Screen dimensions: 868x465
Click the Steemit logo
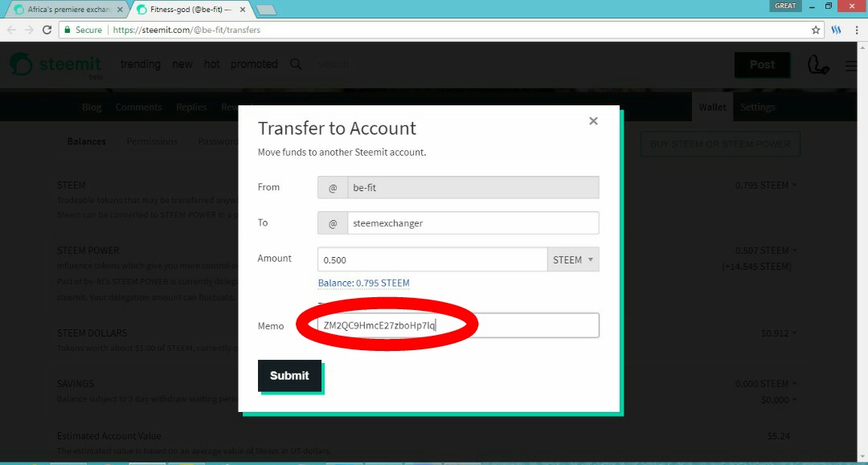click(56, 65)
